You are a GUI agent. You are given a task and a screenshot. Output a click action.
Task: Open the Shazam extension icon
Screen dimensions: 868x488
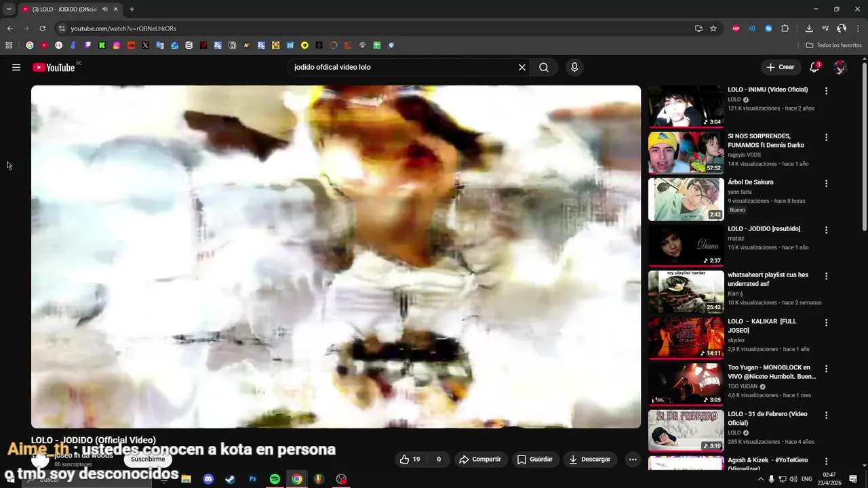coord(768,28)
